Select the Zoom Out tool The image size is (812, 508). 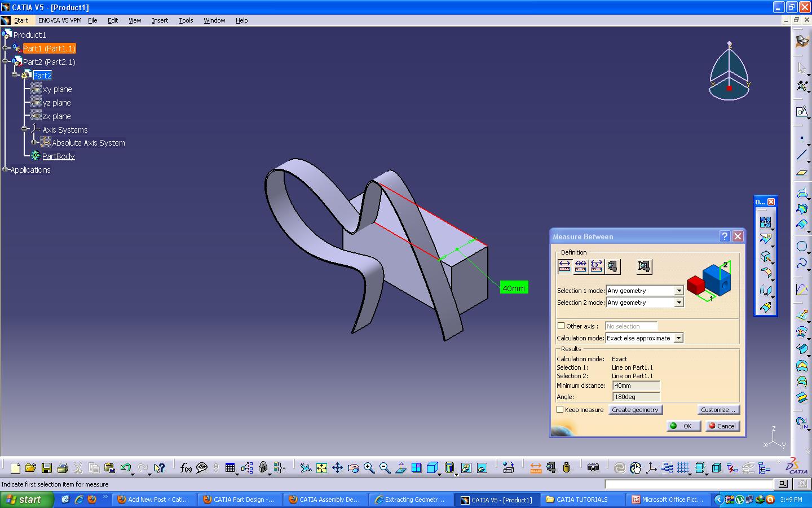(x=385, y=468)
